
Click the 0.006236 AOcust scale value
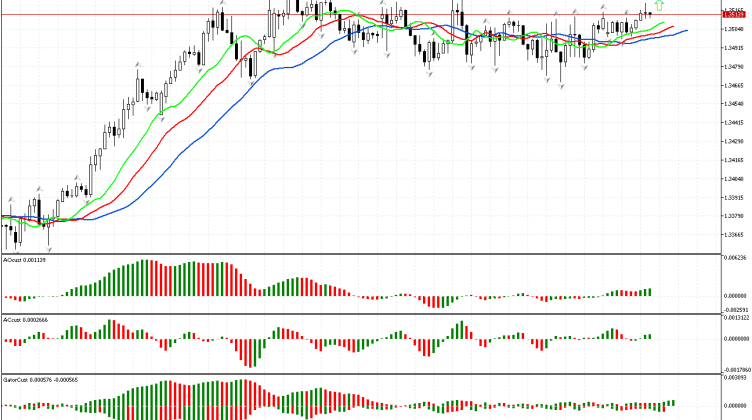(735, 258)
